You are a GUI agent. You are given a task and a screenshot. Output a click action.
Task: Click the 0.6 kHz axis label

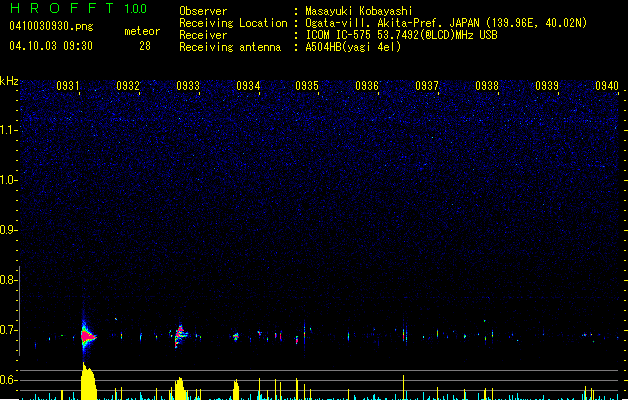8,380
